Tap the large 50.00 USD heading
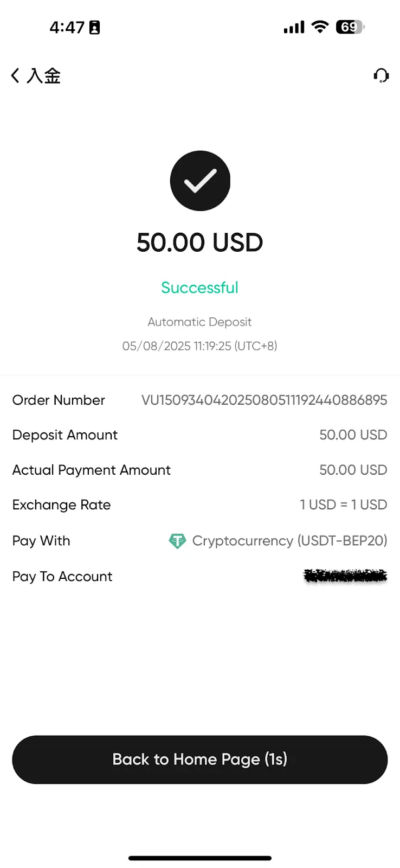Screen dimensions: 400x868 click(x=199, y=242)
